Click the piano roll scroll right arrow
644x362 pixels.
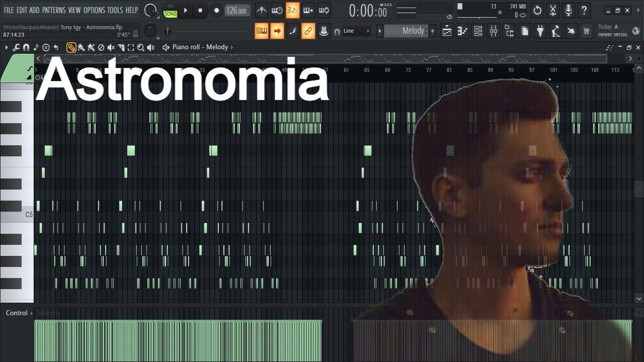pyautogui.click(x=629, y=59)
